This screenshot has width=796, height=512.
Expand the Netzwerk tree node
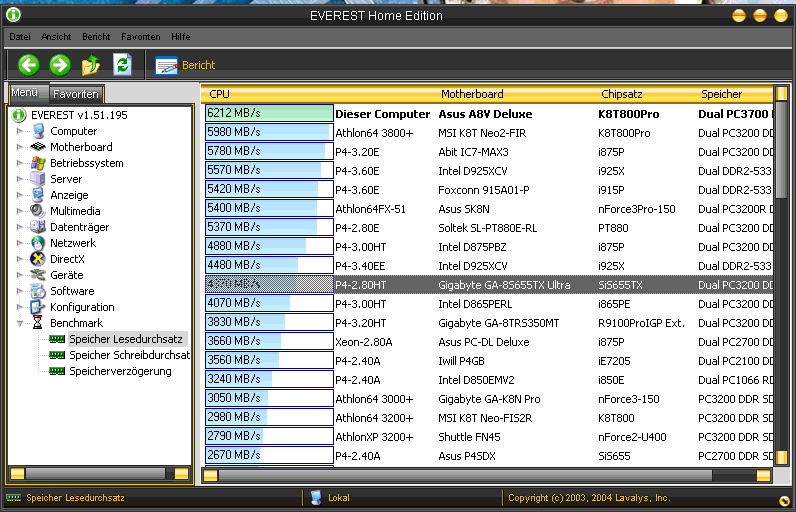(x=19, y=243)
